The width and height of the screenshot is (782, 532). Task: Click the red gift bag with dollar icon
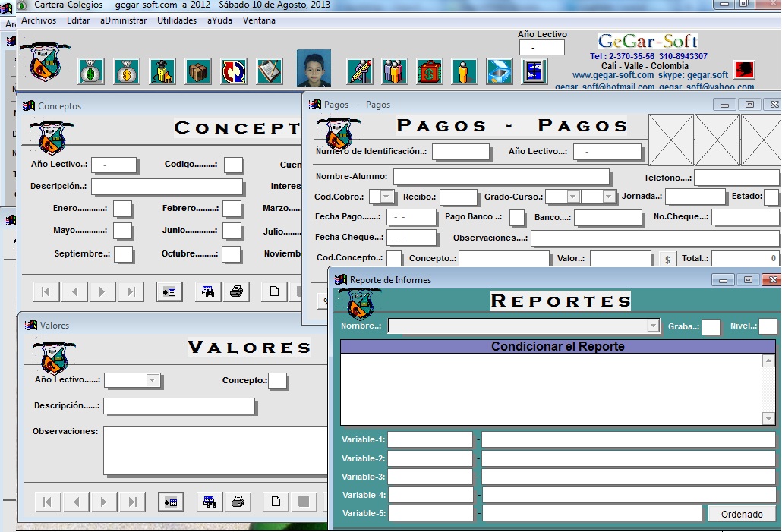(x=430, y=71)
